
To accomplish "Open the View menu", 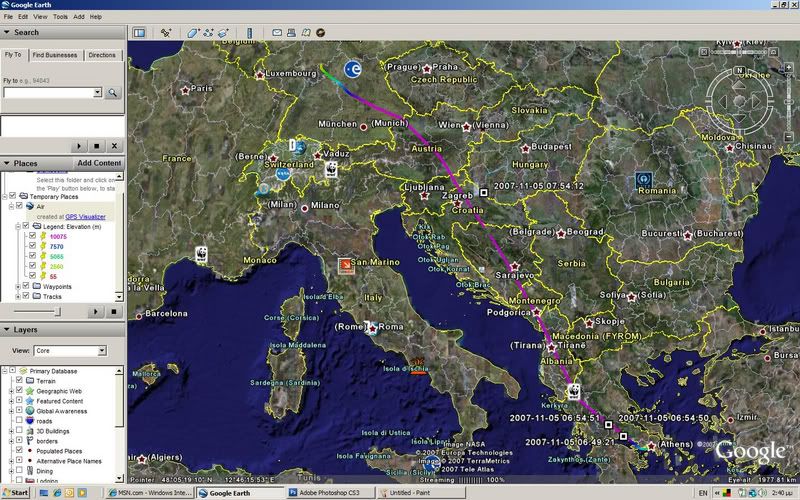I will coord(40,17).
